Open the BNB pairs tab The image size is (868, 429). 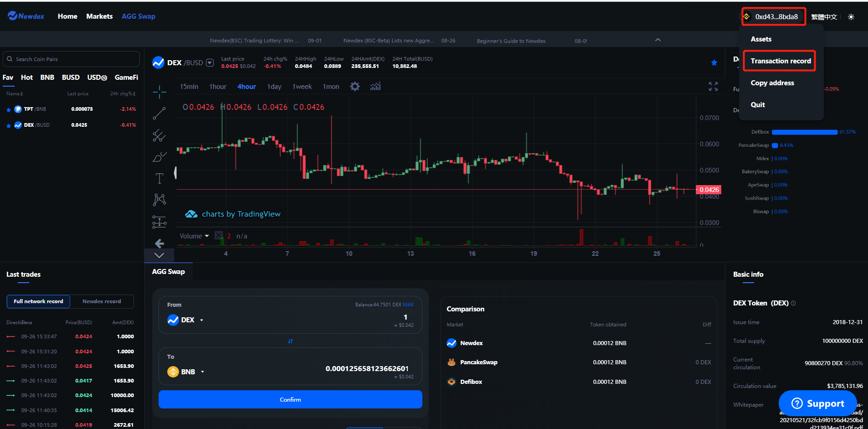pos(47,78)
